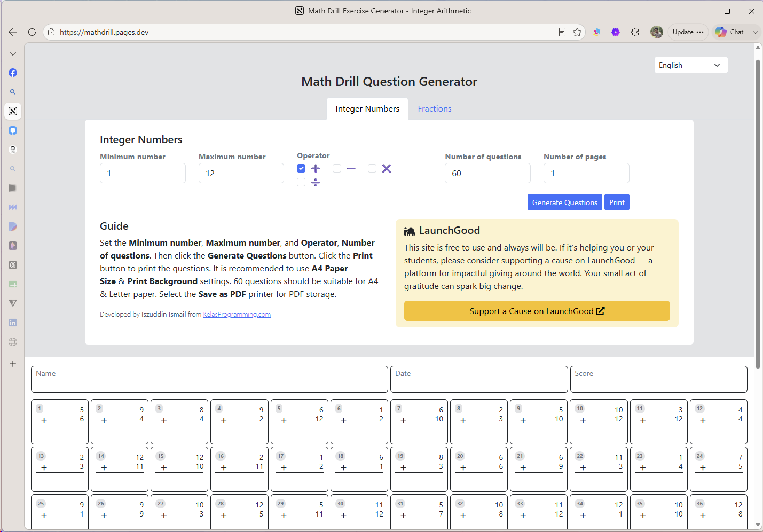The height and width of the screenshot is (532, 763).
Task: Click the multiplication cross operator icon
Action: (x=387, y=168)
